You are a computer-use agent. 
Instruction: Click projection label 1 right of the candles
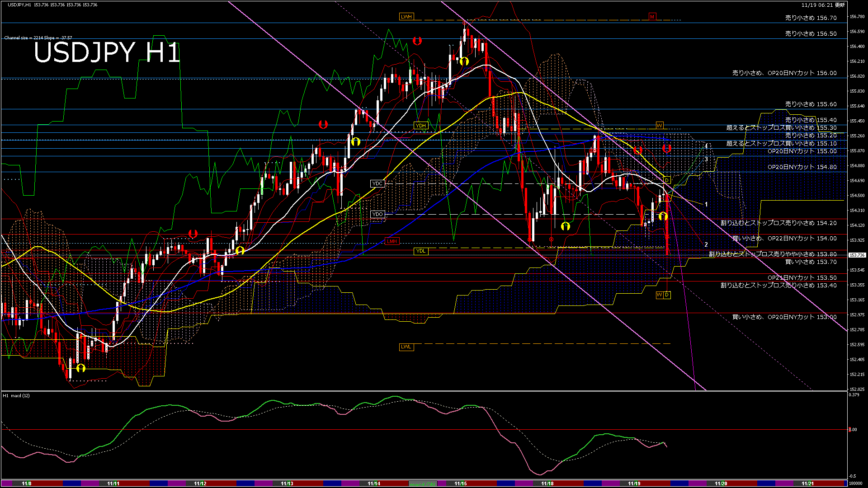point(706,205)
